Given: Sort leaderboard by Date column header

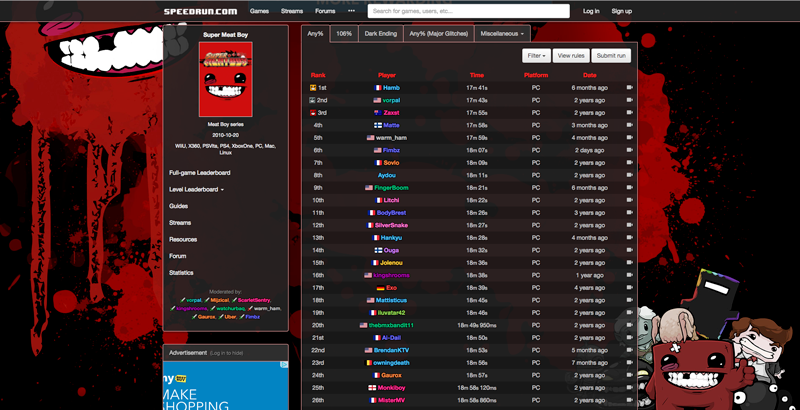Looking at the screenshot, I should pyautogui.click(x=589, y=75).
